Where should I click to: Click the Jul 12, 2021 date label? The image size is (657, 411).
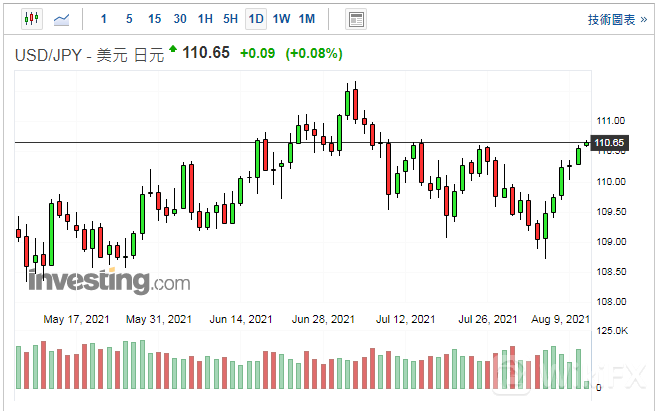[405, 319]
